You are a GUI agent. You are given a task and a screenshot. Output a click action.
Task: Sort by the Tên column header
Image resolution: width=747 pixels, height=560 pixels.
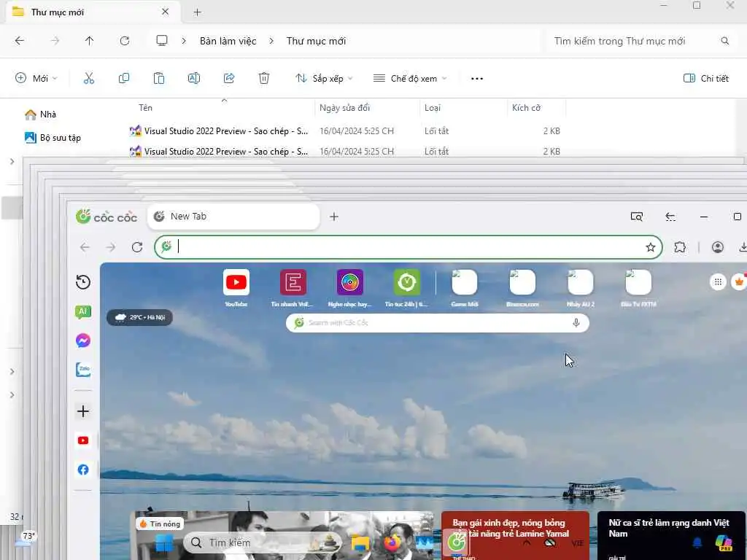[145, 108]
